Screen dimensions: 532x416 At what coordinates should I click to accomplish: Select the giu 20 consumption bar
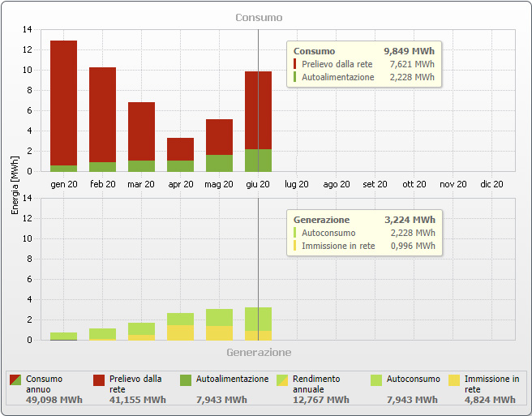pos(258,122)
